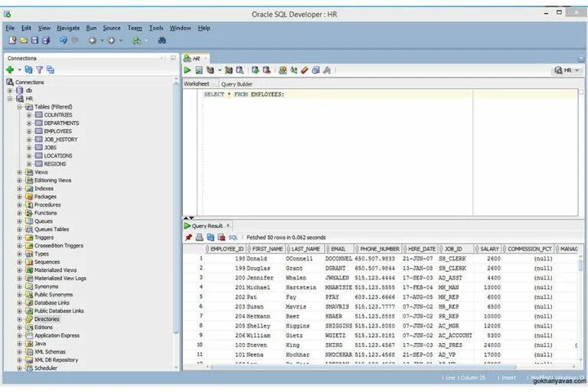Close the Query Result tab
This screenshot has height=392, width=588.
pyautogui.click(x=228, y=225)
